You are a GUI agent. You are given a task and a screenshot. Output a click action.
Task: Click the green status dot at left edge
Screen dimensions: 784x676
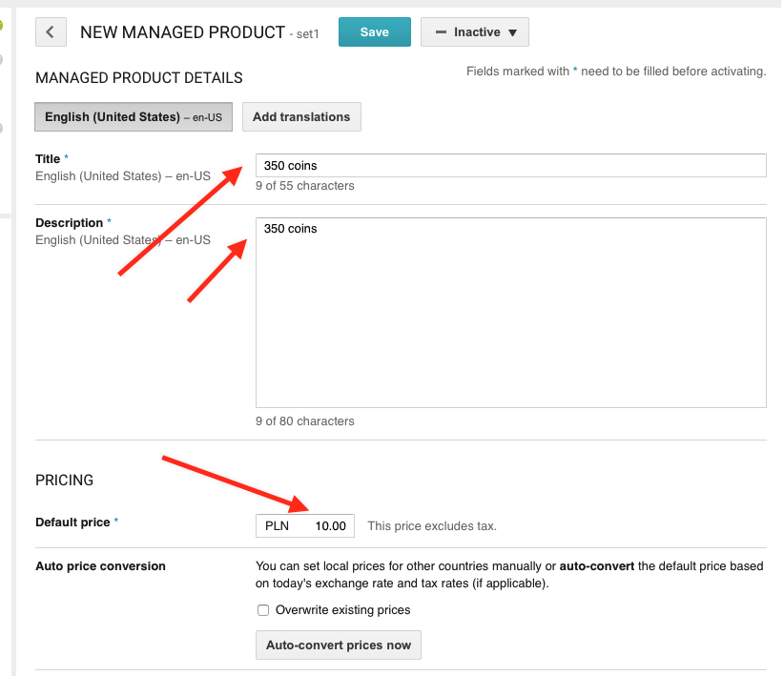[x=2, y=25]
